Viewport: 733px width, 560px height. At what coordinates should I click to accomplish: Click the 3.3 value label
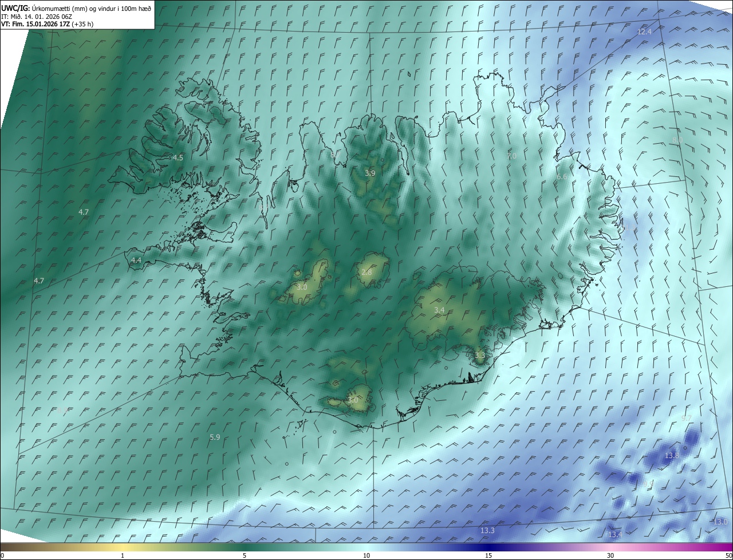(480, 355)
